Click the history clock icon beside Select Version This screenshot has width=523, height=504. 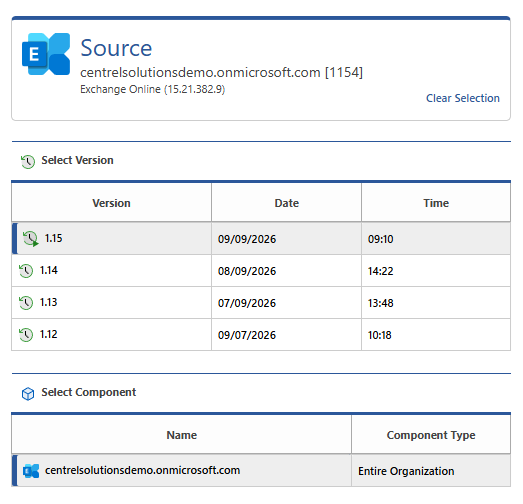(x=28, y=161)
